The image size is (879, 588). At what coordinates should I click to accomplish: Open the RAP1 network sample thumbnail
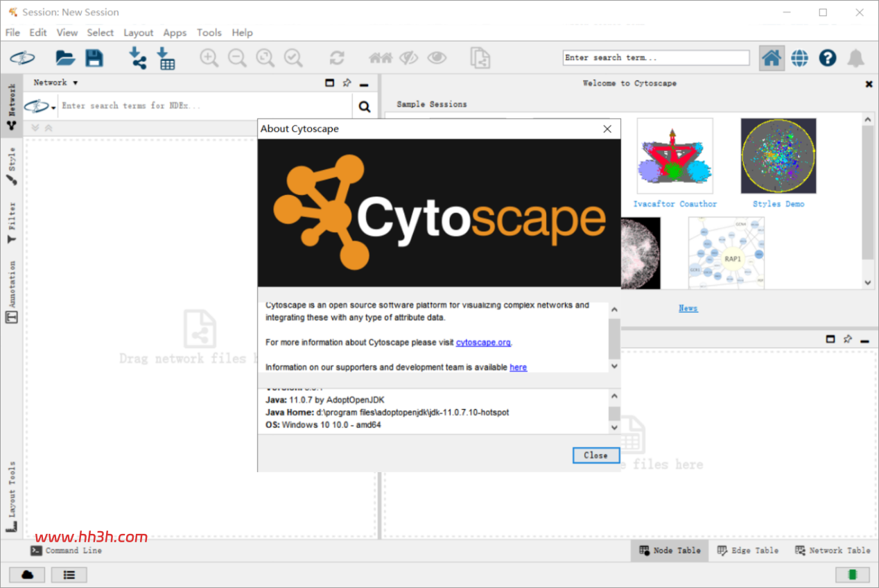(x=726, y=252)
